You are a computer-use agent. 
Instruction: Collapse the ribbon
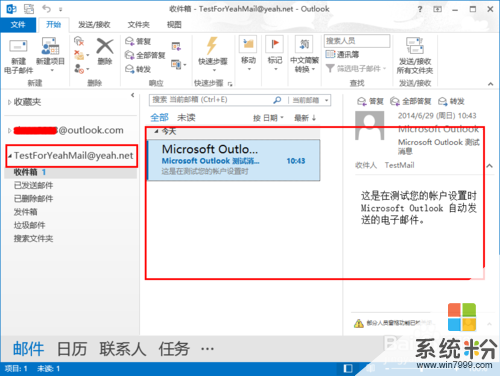click(x=490, y=84)
